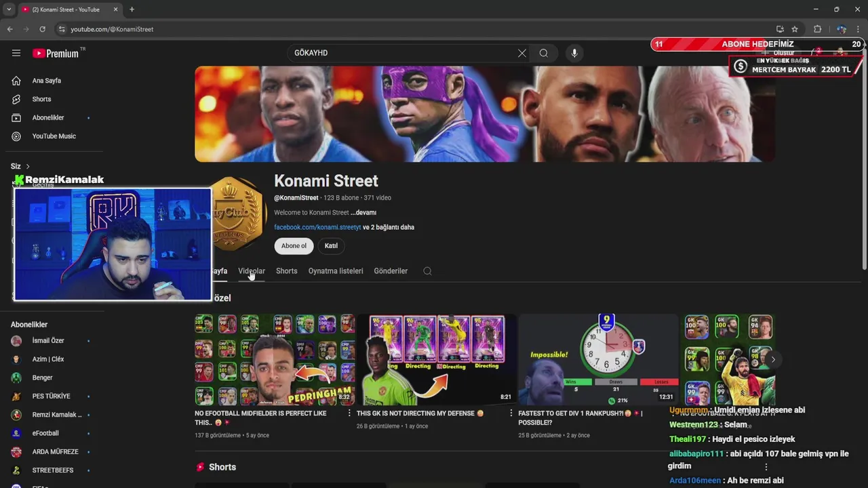Expand channel description devamı
868x488 pixels.
[363, 213]
